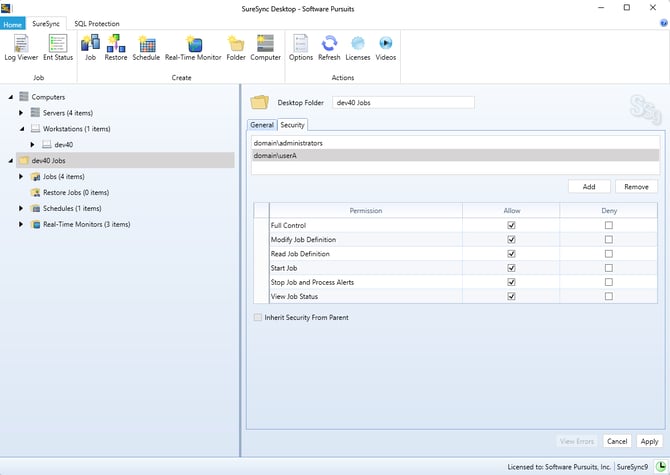Click the Restore Jobs icon in tree
The height and width of the screenshot is (475, 670).
point(35,192)
